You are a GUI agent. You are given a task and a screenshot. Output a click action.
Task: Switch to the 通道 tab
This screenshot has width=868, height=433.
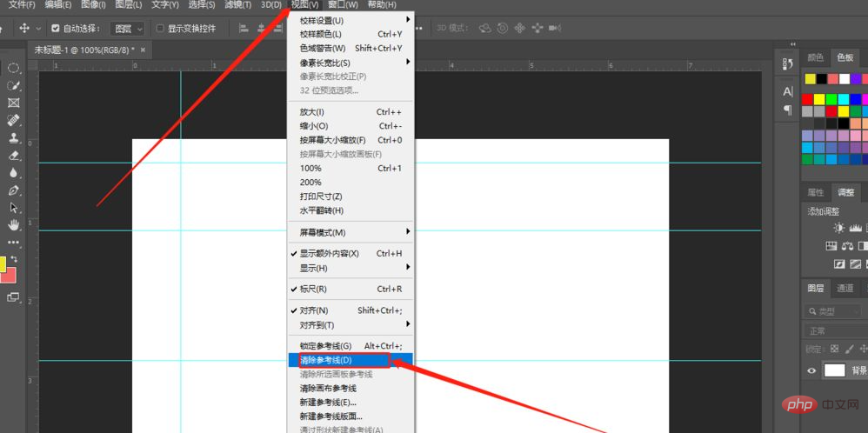click(845, 288)
